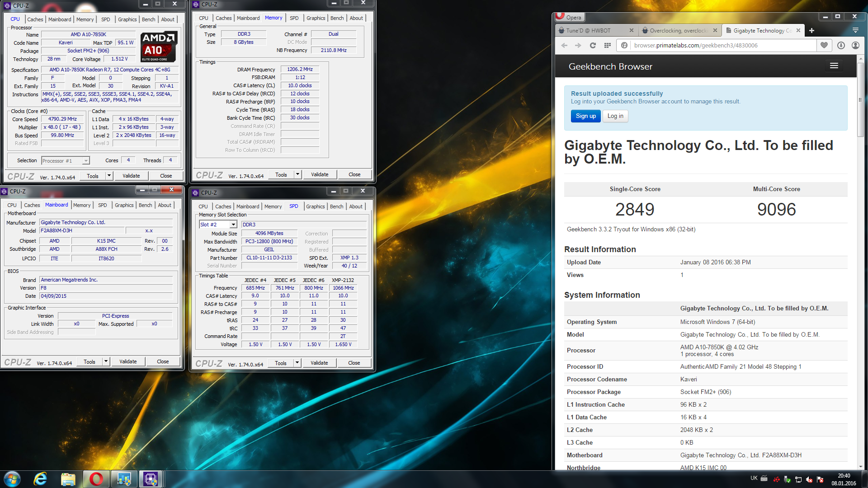Open the Opera account profile icon
The image size is (868, 488).
tap(855, 45)
